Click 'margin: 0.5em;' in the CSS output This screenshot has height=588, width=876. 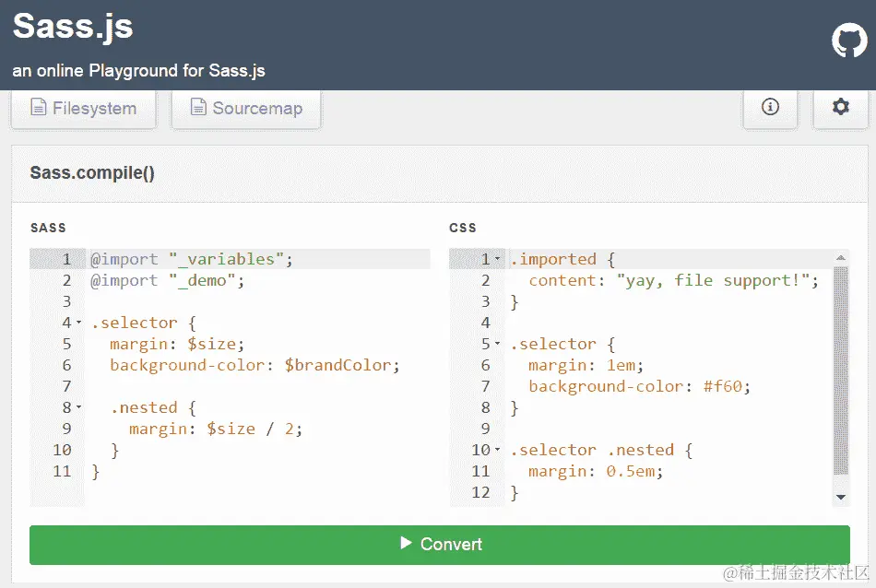point(596,471)
